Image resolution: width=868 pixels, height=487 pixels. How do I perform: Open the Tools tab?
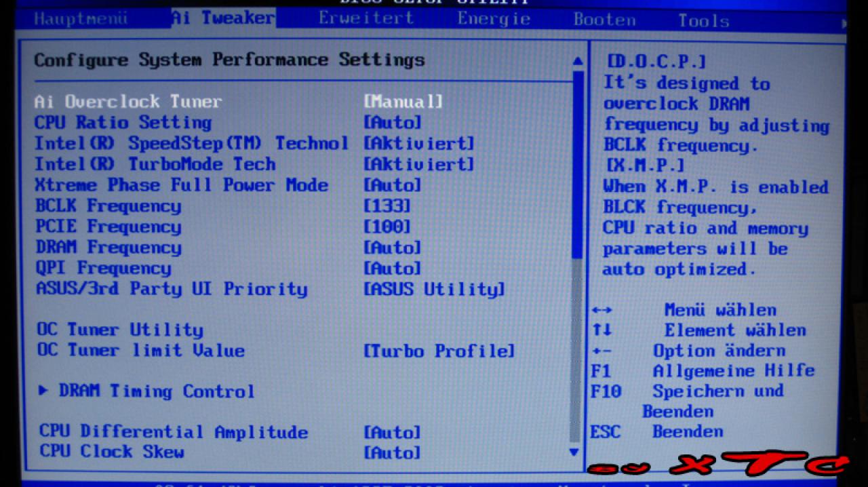tap(704, 20)
